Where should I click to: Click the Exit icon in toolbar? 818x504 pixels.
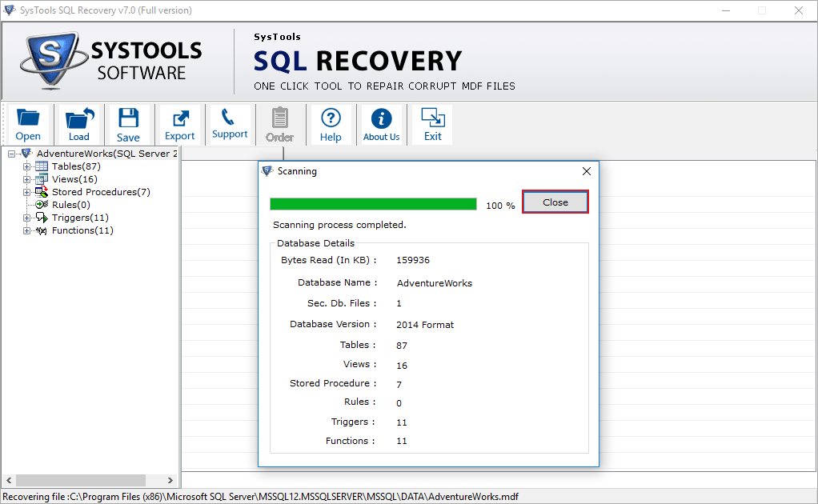click(431, 124)
